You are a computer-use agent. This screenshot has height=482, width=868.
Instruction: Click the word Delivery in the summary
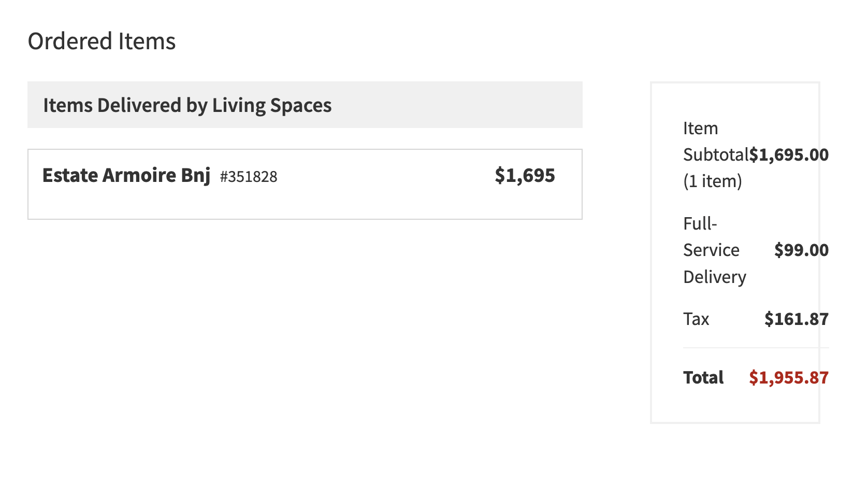point(715,277)
